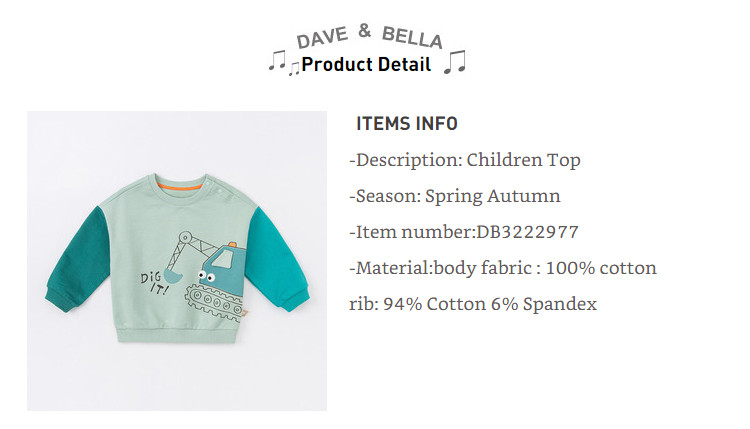Click the sweatshirt product image
This screenshot has width=750, height=429.
point(176,261)
